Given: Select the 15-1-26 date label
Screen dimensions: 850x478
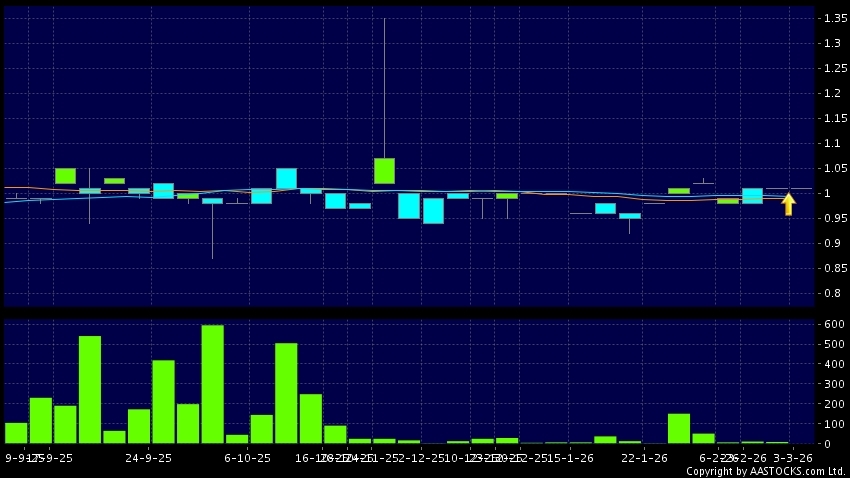Looking at the screenshot, I should [x=570, y=458].
